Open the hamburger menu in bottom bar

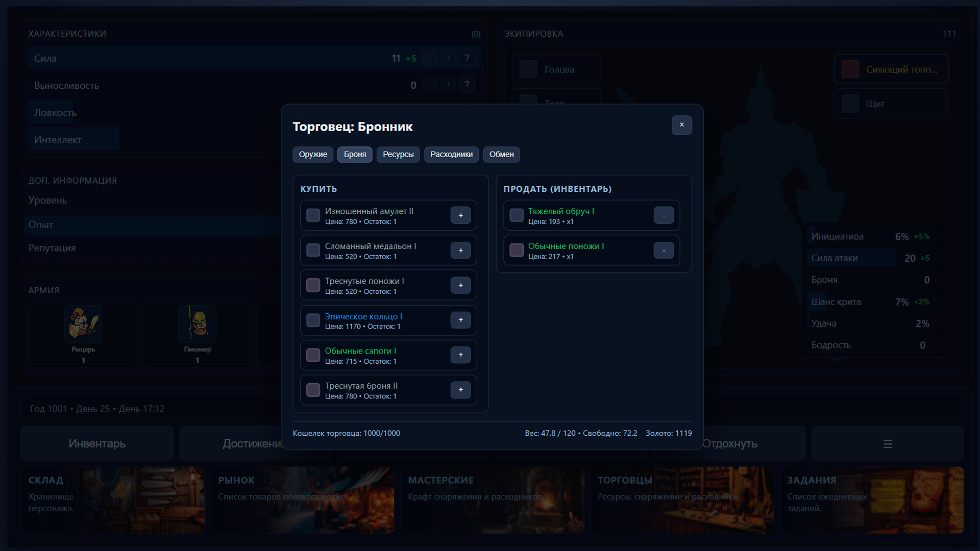click(x=887, y=443)
